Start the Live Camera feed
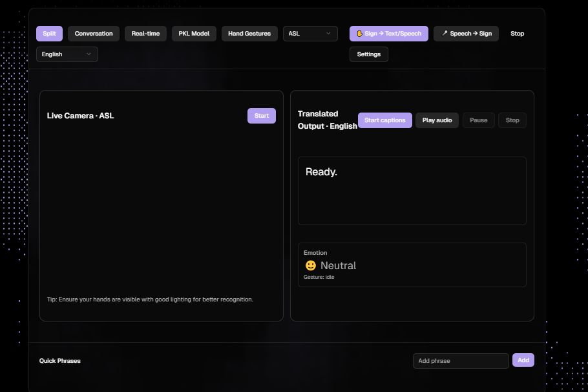This screenshot has width=588, height=392. click(262, 116)
